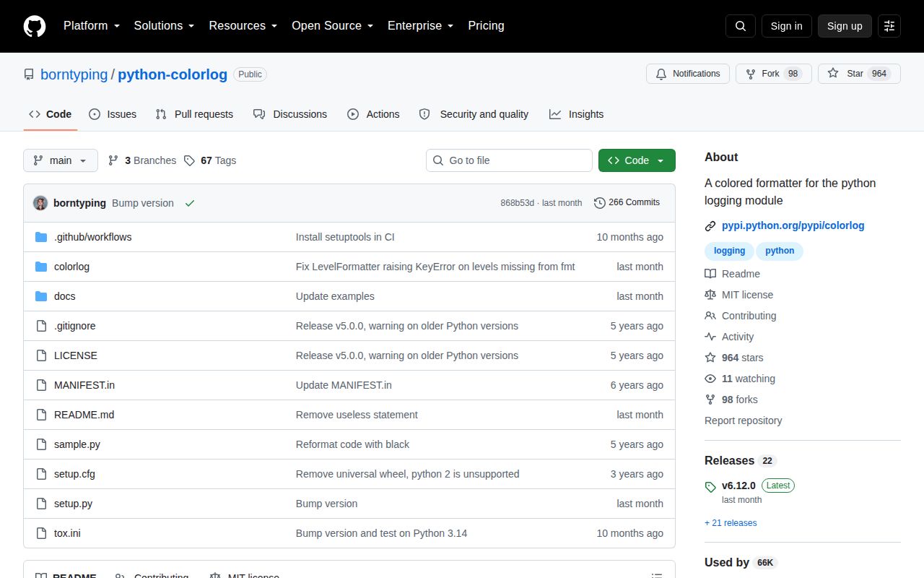Screen dimensions: 924x578
Task: Click the commit history clock icon
Action: click(600, 203)
